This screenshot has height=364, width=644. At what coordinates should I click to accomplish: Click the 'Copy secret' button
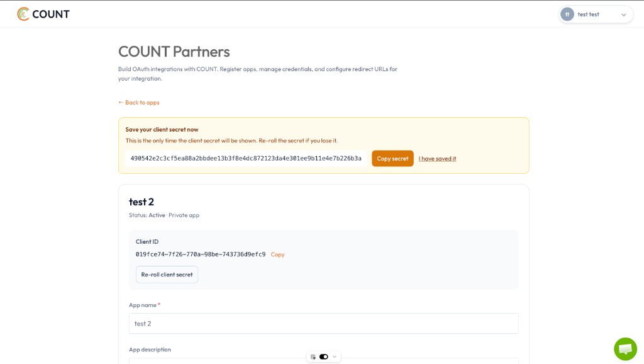click(x=392, y=158)
